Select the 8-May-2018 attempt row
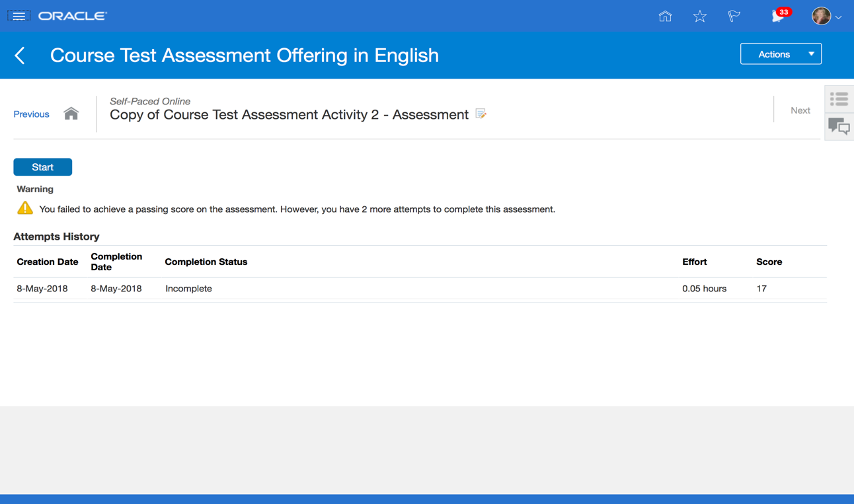 (188, 289)
